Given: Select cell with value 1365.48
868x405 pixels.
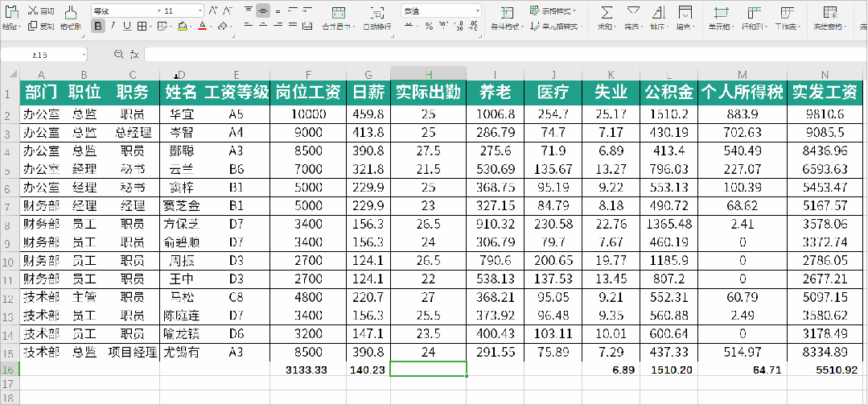Looking at the screenshot, I should (668, 225).
